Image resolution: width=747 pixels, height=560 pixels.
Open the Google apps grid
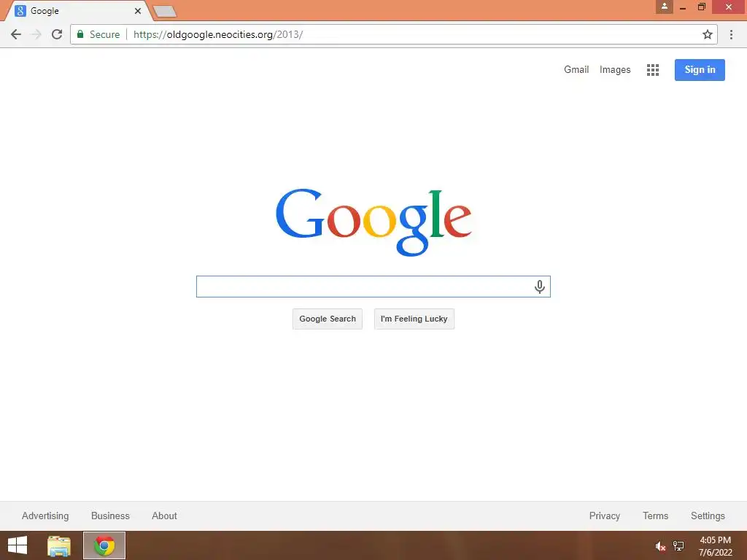point(653,70)
